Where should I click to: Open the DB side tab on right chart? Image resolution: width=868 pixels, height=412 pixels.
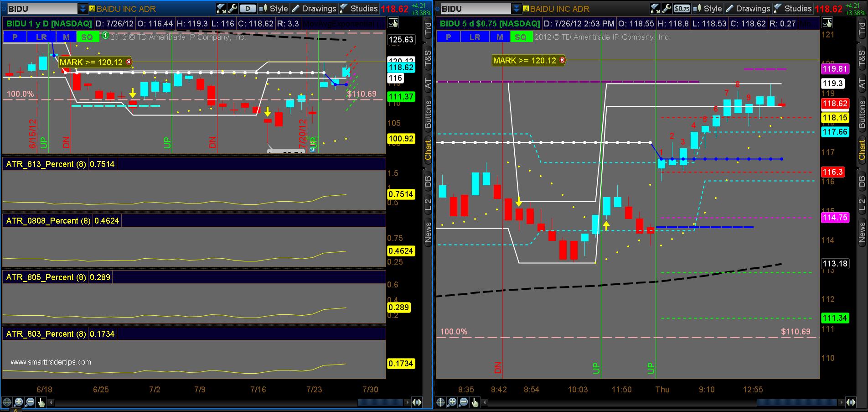[x=862, y=182]
